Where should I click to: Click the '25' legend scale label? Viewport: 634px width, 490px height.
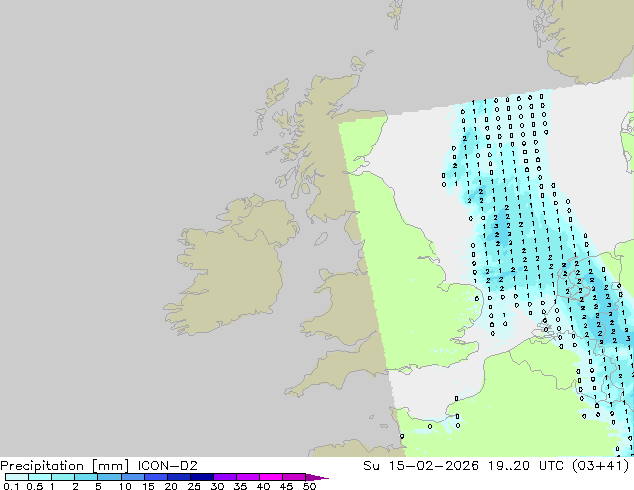pos(194,486)
